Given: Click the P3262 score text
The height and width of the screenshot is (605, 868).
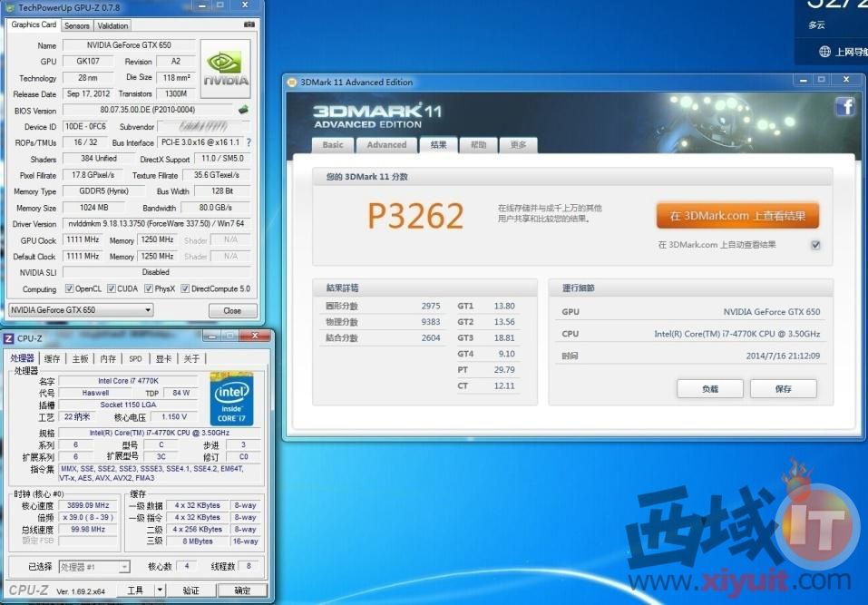Looking at the screenshot, I should [415, 215].
